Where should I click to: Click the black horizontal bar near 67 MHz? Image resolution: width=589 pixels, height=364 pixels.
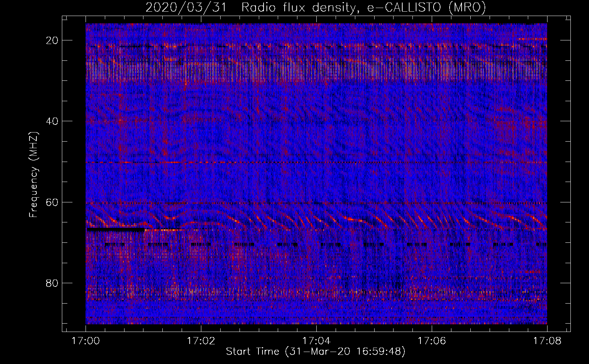[116, 230]
